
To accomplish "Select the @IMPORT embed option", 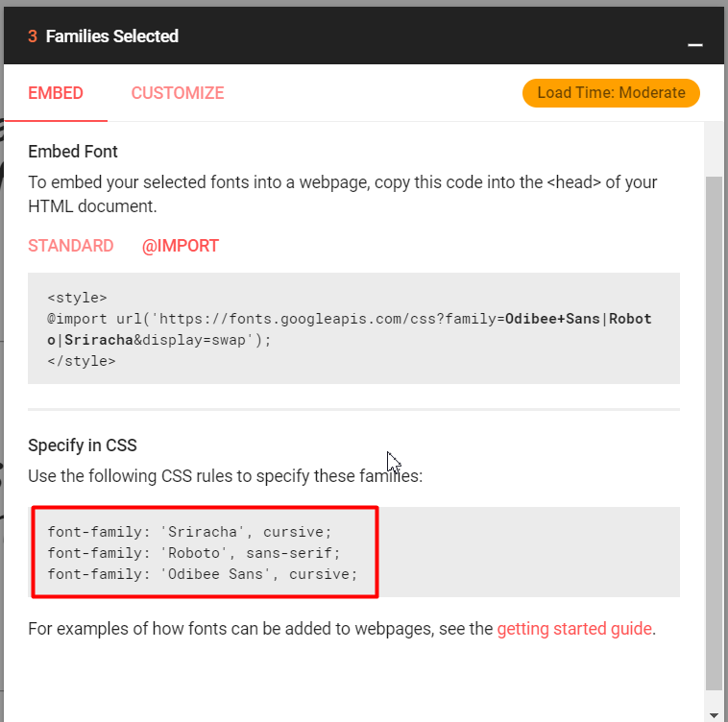I will coord(181,246).
